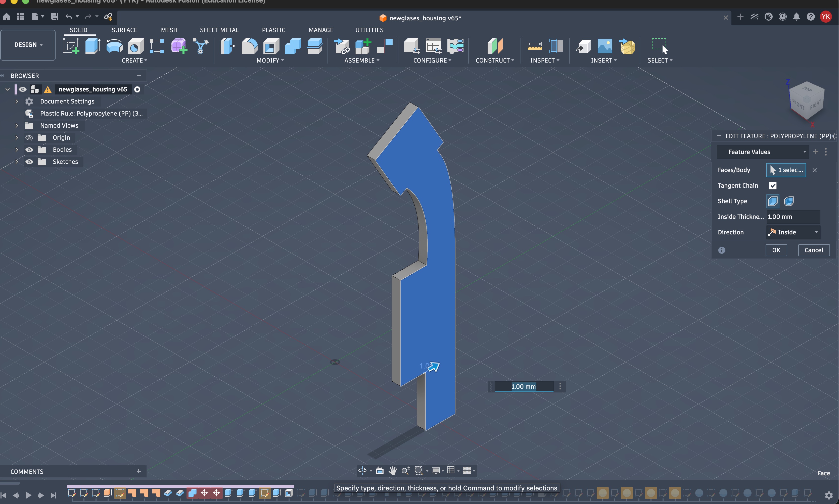Expand the Named Views tree node
839x504 pixels.
pos(16,126)
